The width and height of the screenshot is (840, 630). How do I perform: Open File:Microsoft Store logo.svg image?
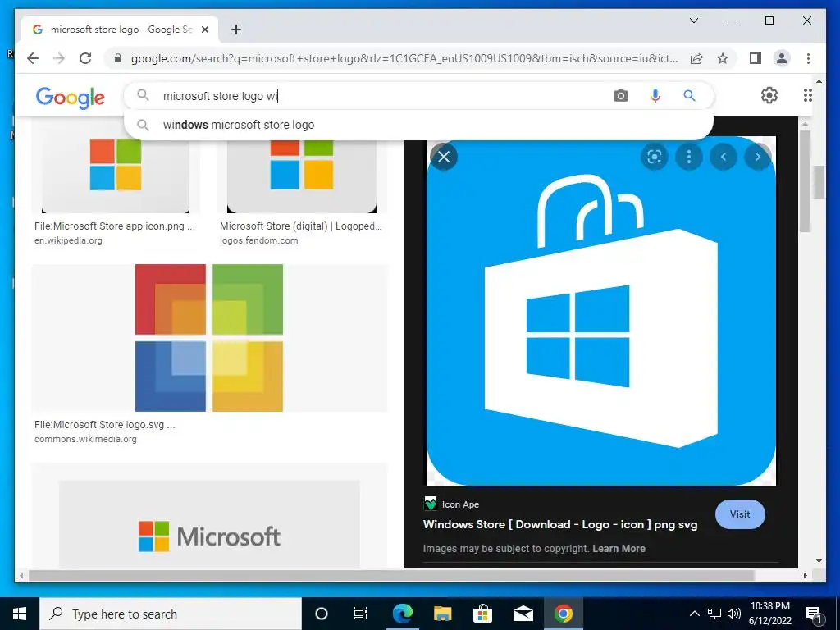[209, 337]
